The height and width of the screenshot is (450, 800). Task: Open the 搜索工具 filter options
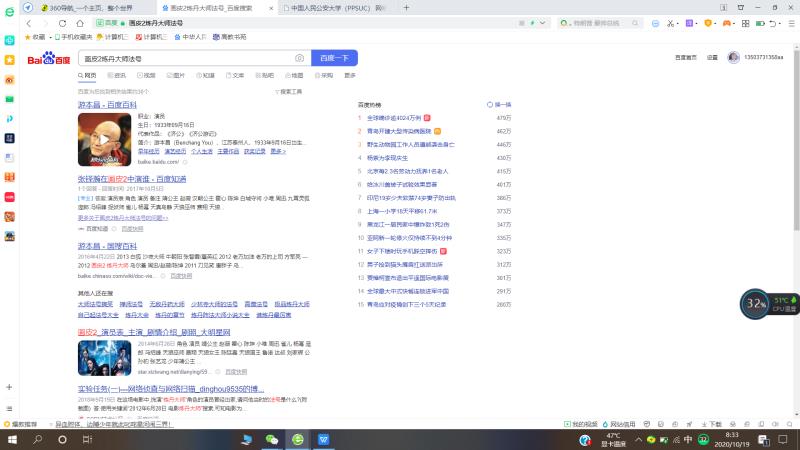(289, 92)
